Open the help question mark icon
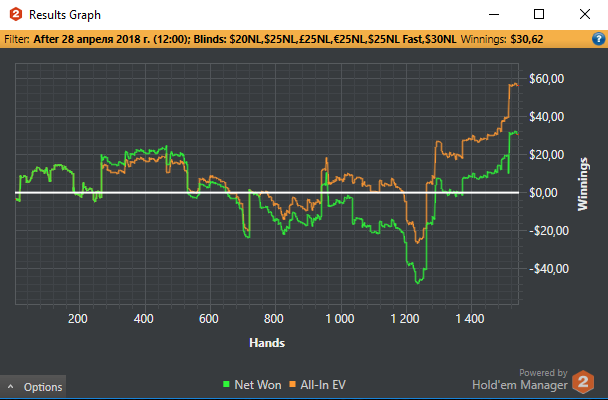Image resolution: width=608 pixels, height=400 pixels. [x=598, y=39]
